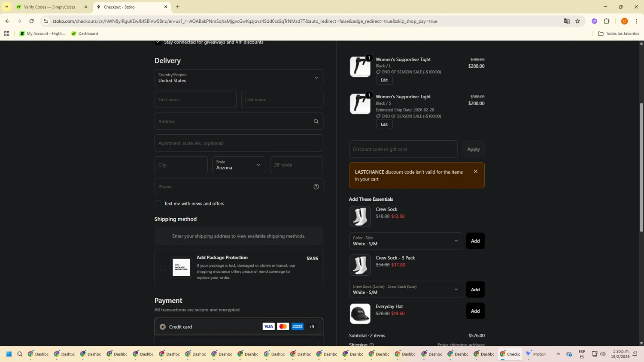Open the Chrome profile avatar D
The height and width of the screenshot is (362, 644).
point(625,21)
